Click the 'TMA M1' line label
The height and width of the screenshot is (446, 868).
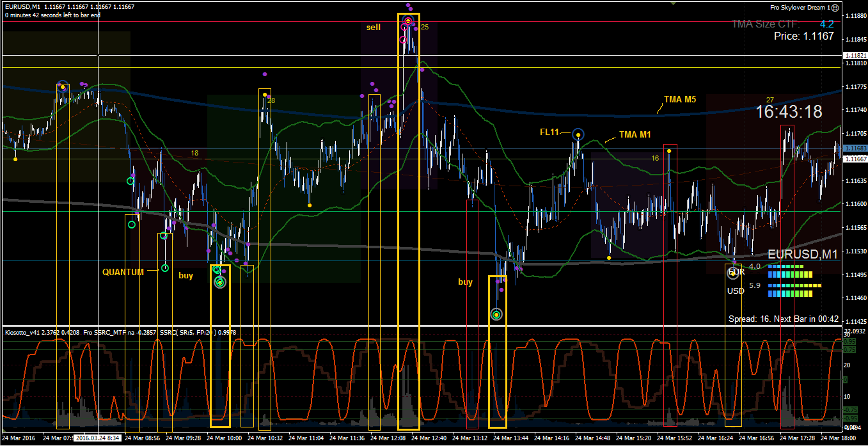click(635, 135)
